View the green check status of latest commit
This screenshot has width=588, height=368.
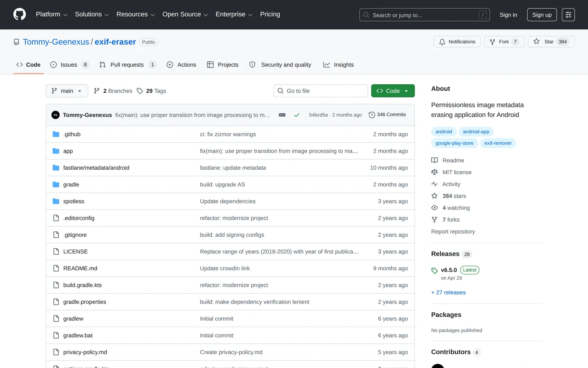297,115
